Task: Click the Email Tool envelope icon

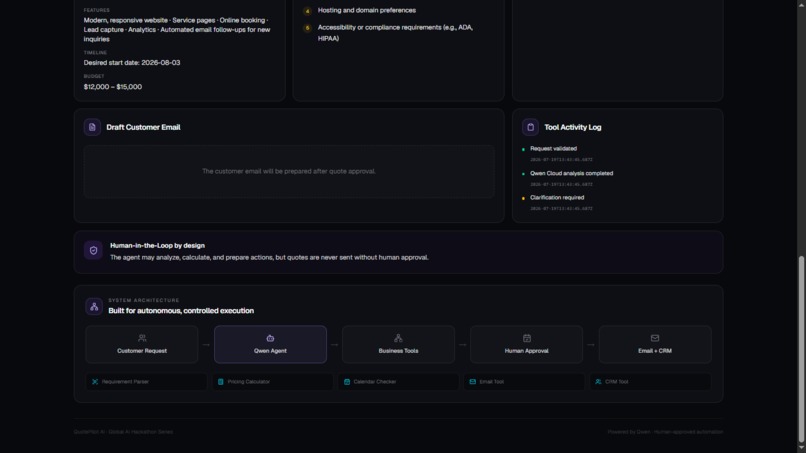Action: tap(472, 382)
